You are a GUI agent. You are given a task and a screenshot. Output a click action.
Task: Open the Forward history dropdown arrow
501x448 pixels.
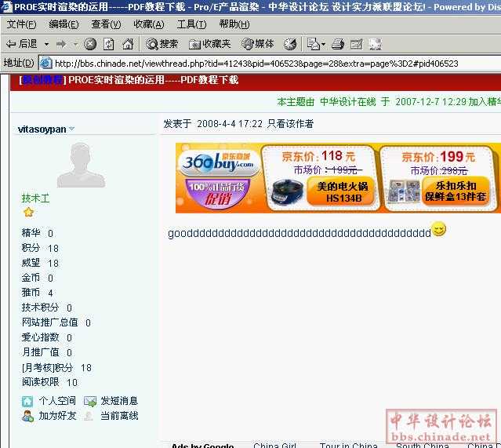tap(76, 44)
